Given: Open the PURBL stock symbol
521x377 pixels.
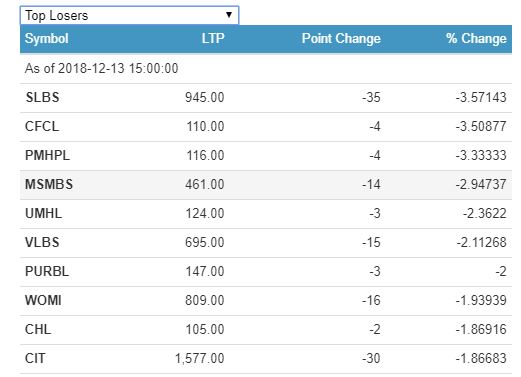Looking at the screenshot, I should tap(47, 272).
